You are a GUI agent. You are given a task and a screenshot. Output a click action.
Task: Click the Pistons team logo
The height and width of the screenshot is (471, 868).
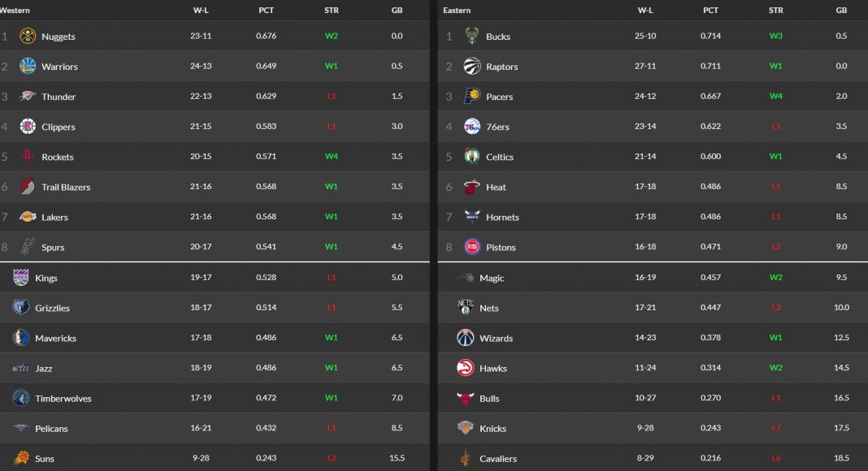point(472,247)
